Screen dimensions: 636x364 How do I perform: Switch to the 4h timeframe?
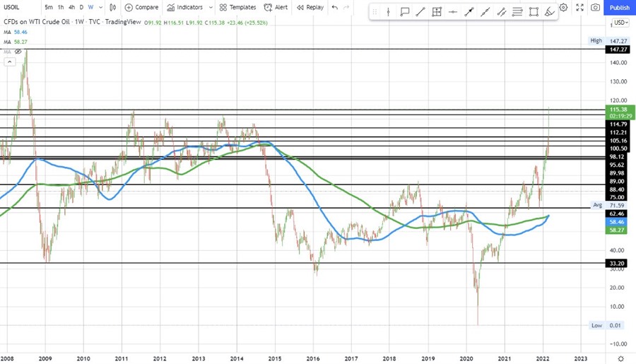coord(71,7)
